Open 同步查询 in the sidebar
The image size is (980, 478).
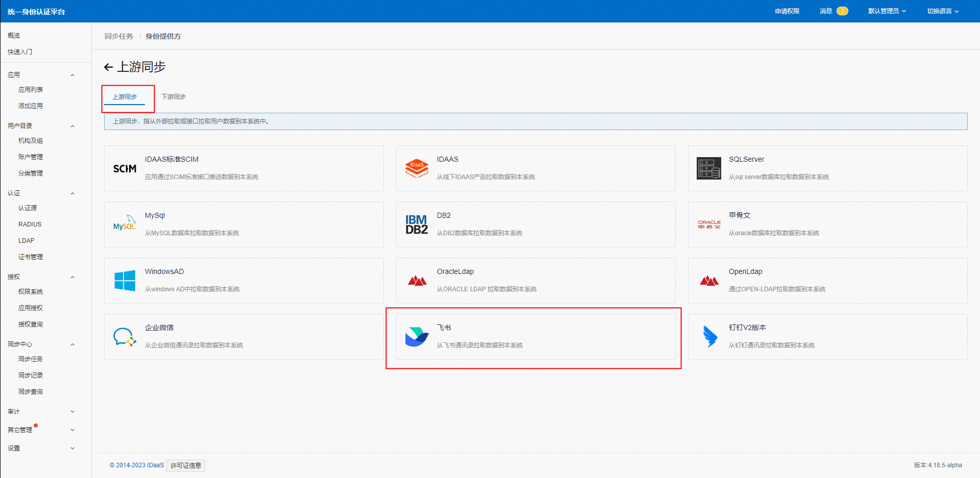(31, 392)
